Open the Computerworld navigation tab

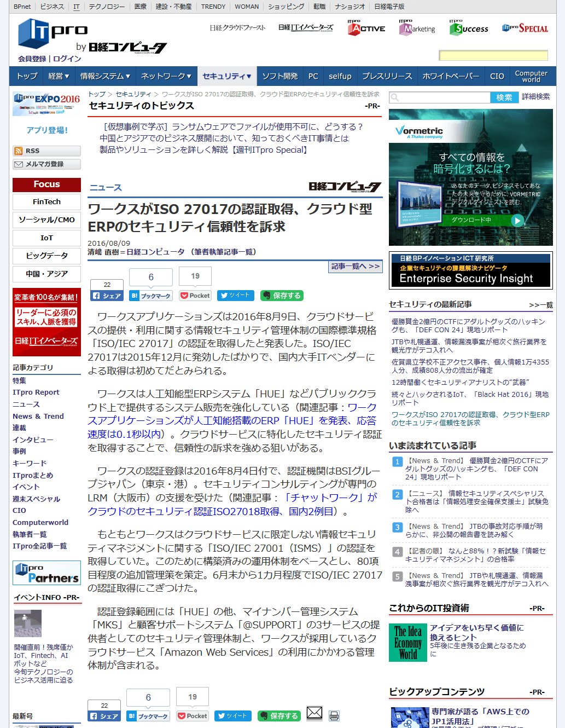click(x=531, y=76)
